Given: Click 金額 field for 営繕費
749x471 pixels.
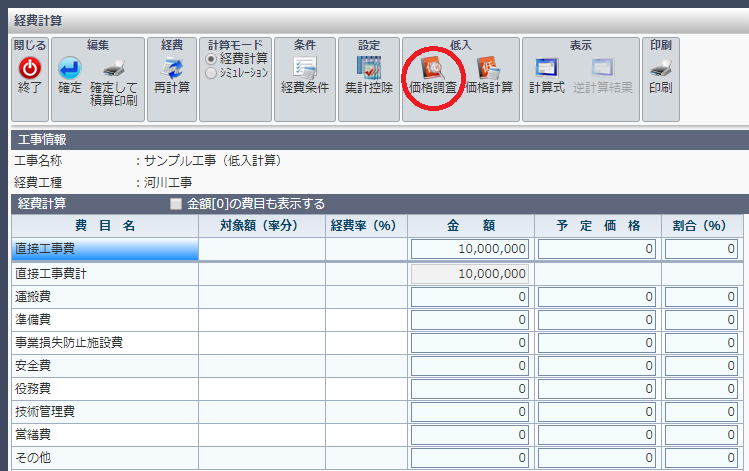Looking at the screenshot, I should pyautogui.click(x=470, y=434).
